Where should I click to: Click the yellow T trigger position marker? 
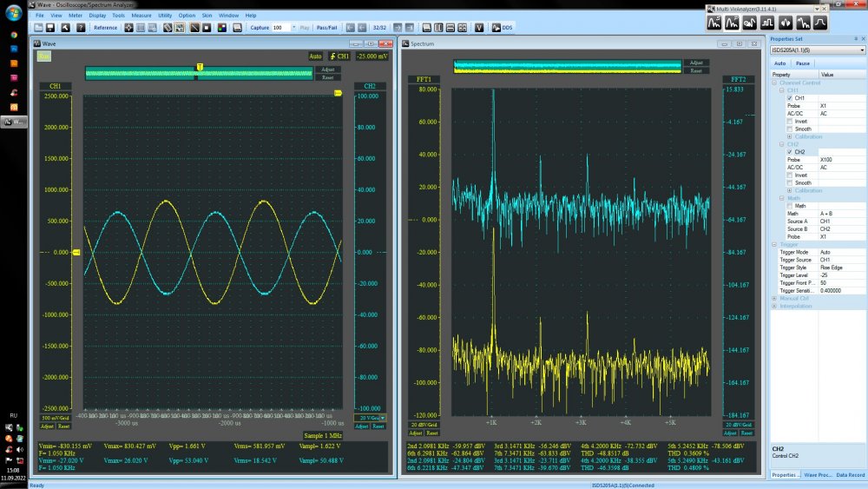pyautogui.click(x=200, y=67)
